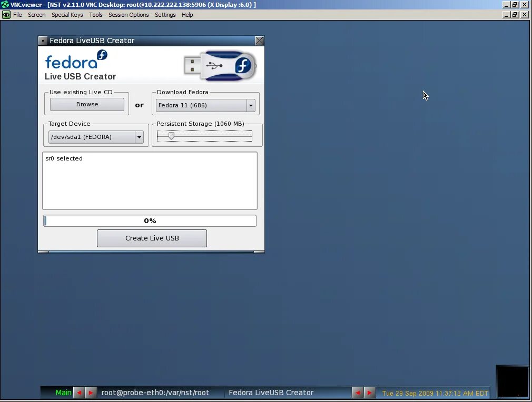The image size is (532, 402).
Task: Click the 0% progress bar
Action: (x=150, y=220)
